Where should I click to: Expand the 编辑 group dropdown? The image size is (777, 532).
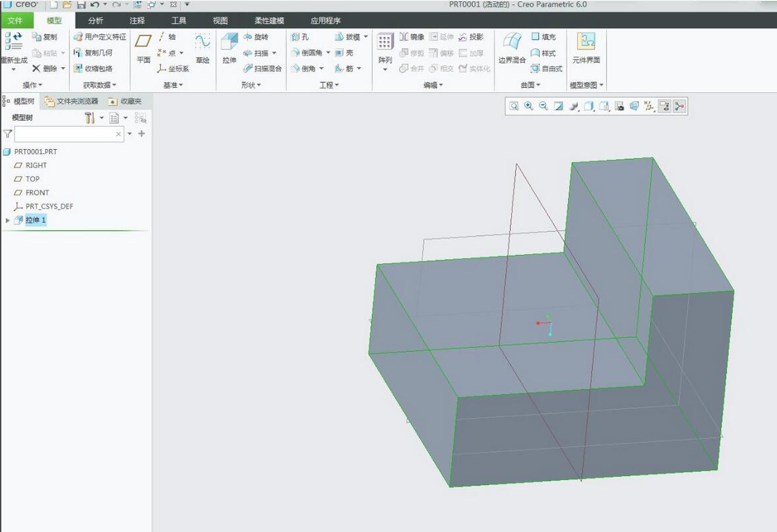pyautogui.click(x=433, y=85)
